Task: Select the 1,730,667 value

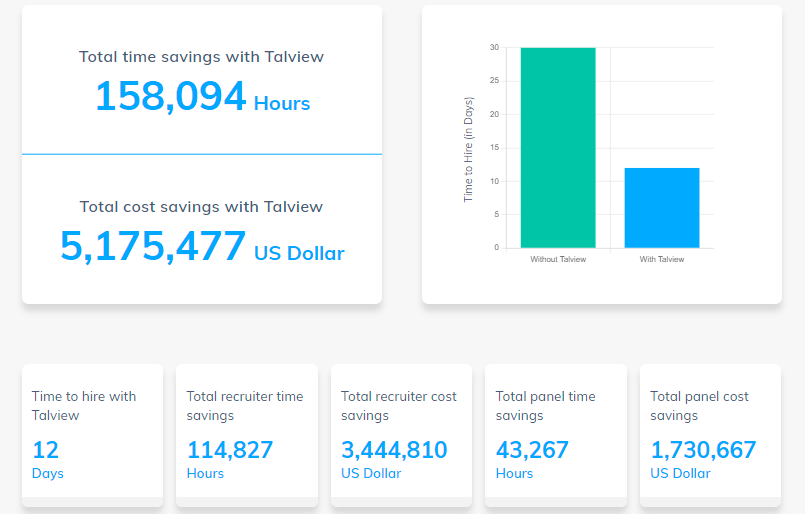Action: coord(703,450)
